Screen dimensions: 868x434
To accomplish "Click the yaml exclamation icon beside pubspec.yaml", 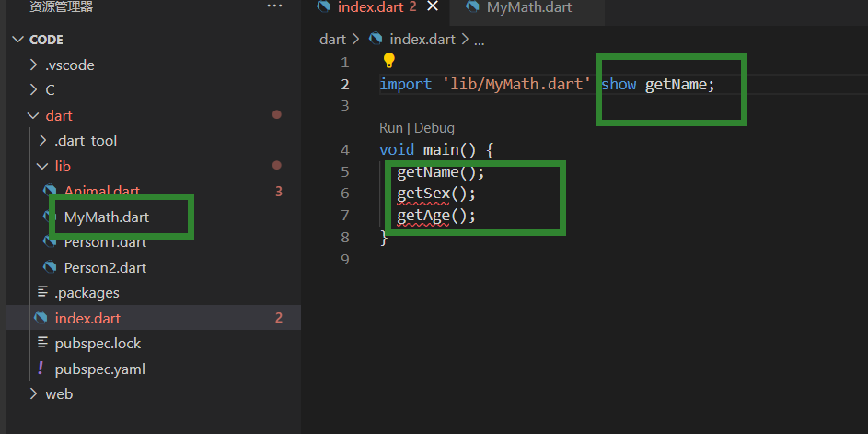I will point(41,368).
